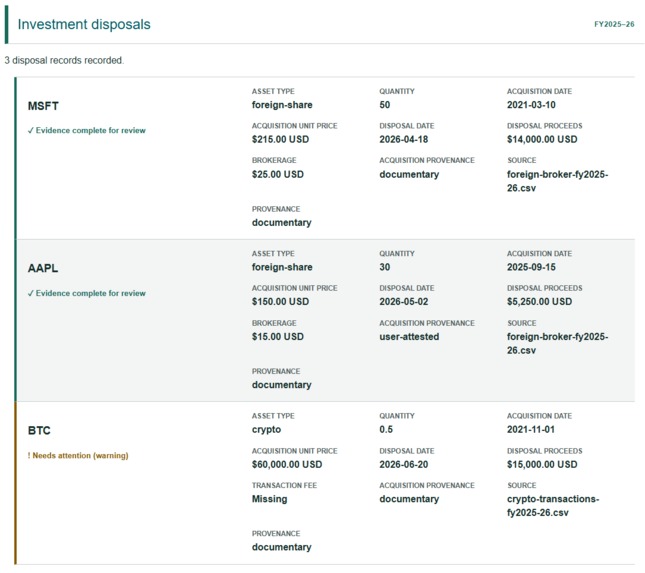Image resolution: width=645 pixels, height=573 pixels.
Task: Click AAPL acquisition date 2025-09-15
Action: (x=531, y=267)
